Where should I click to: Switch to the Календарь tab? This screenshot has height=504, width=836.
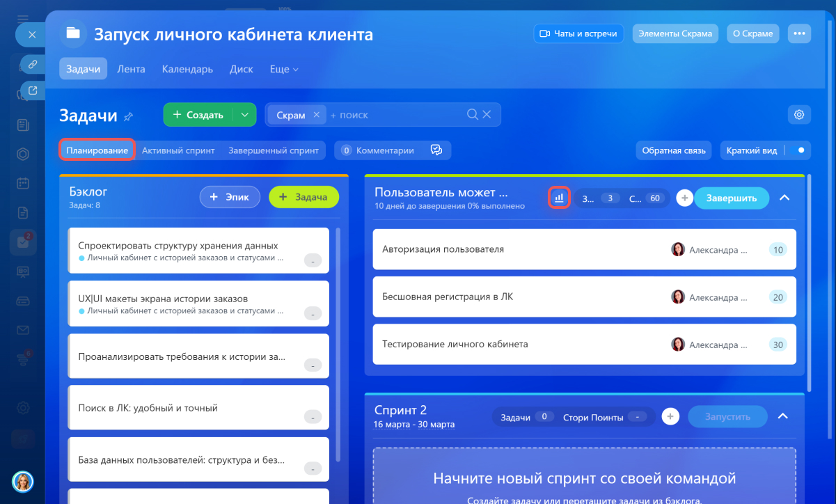tap(187, 70)
